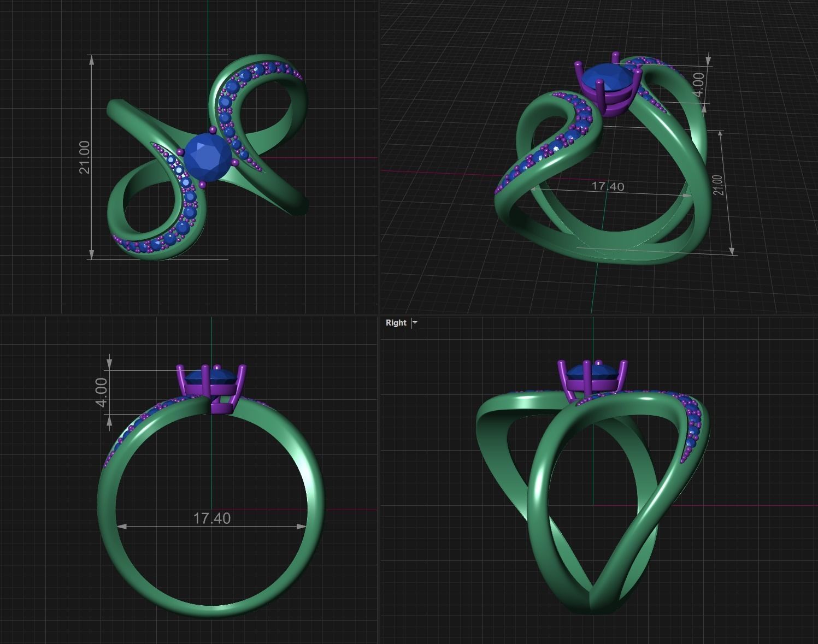Select the 21.00 dimension in perspective view
Viewport: 818px width, 644px height.
pyautogui.click(x=718, y=185)
